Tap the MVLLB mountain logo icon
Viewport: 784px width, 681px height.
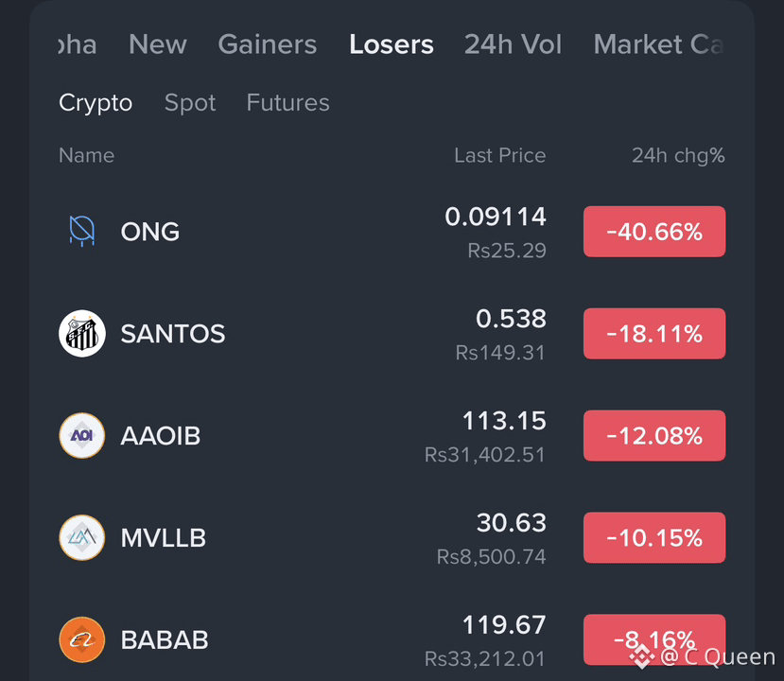82,537
